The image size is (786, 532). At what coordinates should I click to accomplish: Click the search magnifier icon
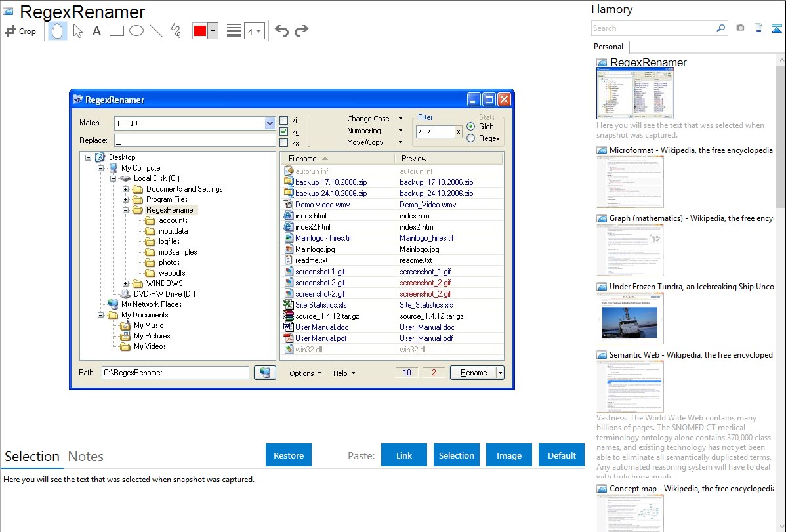720,28
